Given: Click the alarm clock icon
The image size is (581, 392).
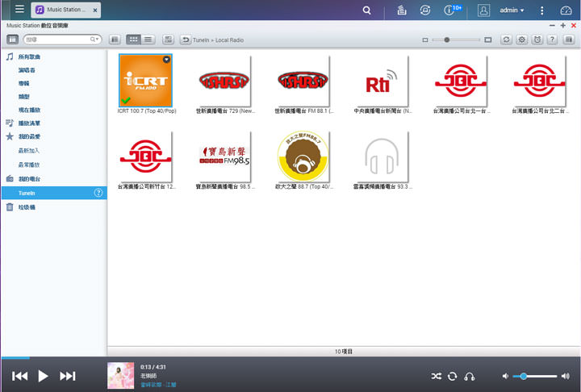Looking at the screenshot, I should click(537, 40).
